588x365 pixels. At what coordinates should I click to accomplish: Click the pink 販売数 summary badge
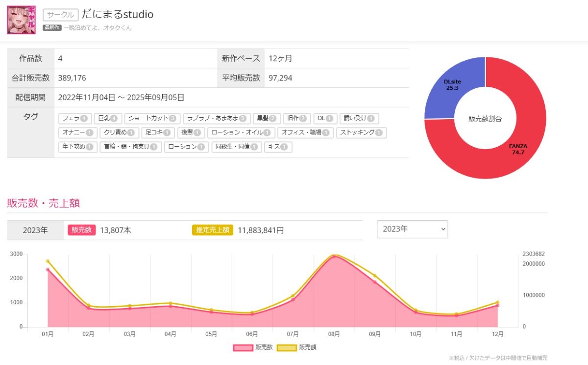pos(81,230)
